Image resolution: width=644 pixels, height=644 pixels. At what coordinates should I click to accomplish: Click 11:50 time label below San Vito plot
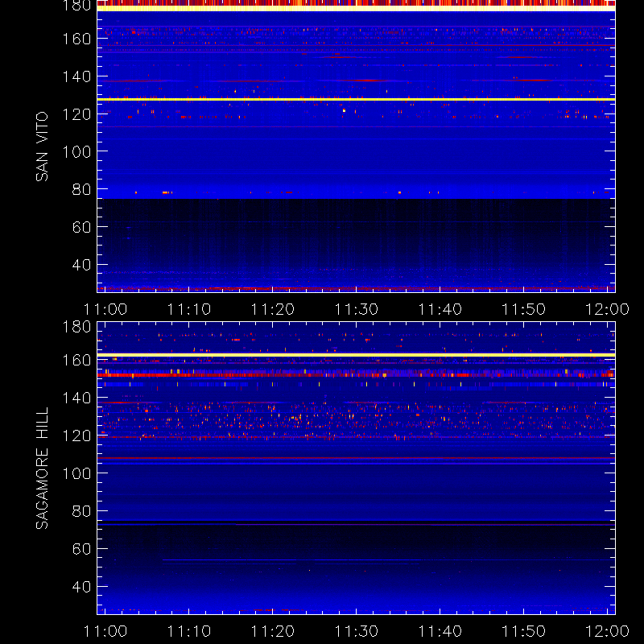click(x=524, y=309)
